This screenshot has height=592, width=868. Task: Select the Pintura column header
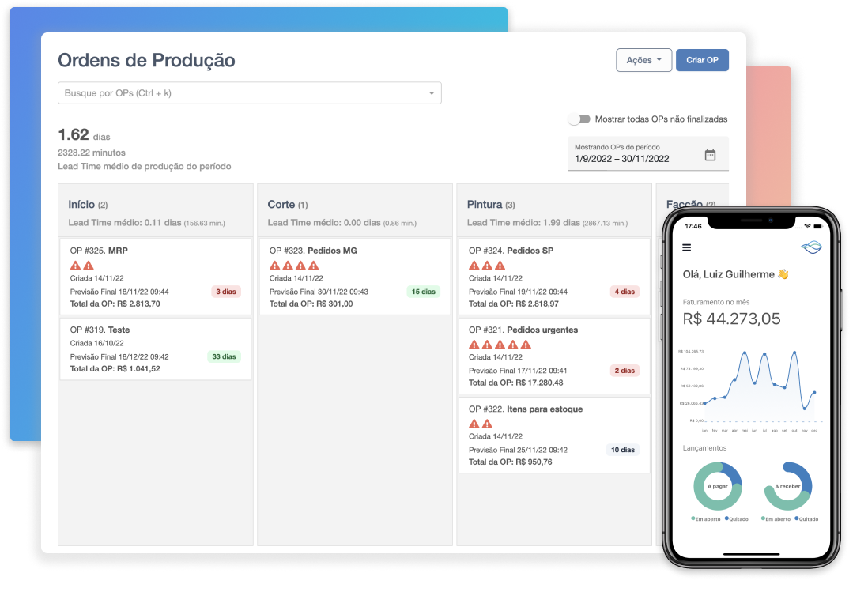click(485, 205)
